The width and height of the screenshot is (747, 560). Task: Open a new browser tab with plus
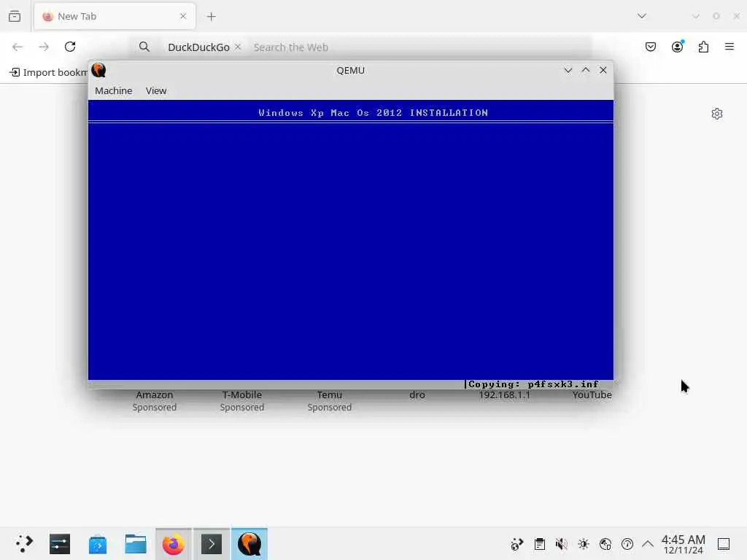point(212,17)
